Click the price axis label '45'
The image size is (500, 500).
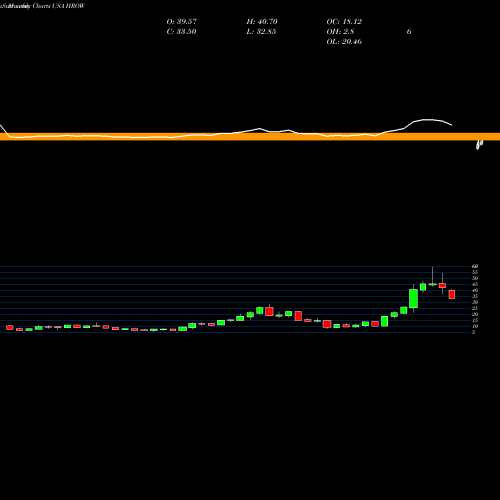(x=475, y=284)
